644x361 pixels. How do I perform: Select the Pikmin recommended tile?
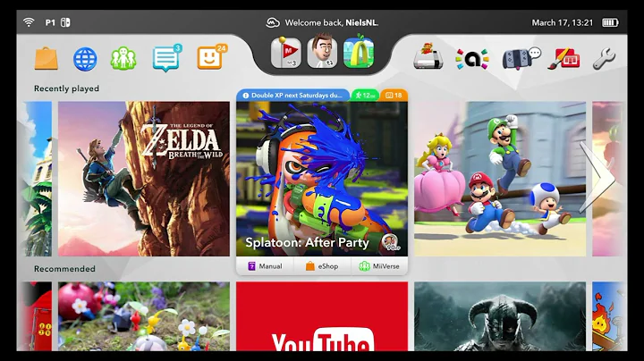coord(144,316)
